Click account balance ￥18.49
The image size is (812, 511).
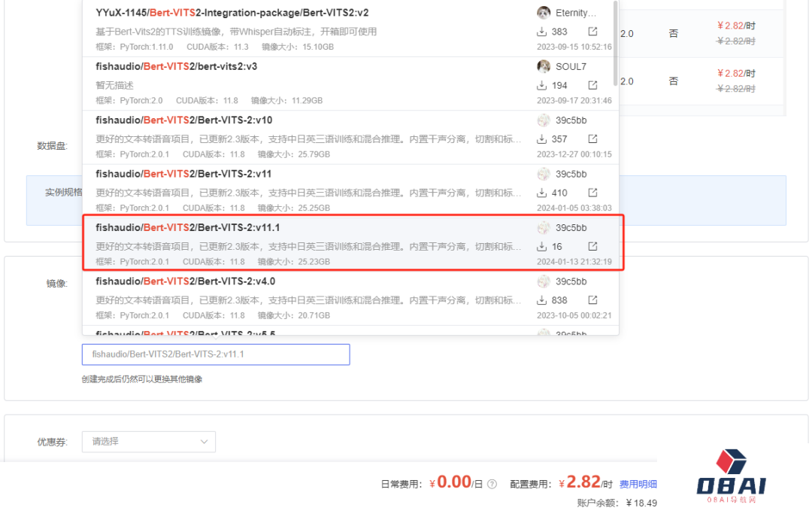(641, 503)
